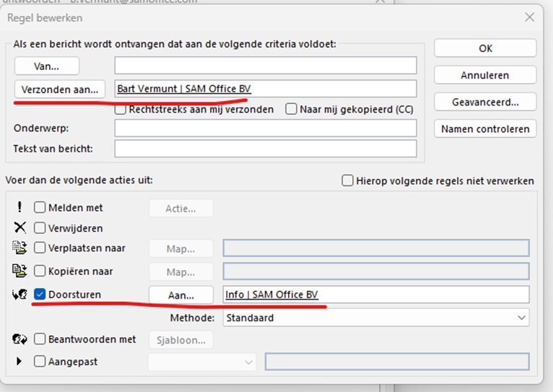Uncheck the Doorsturen checkbox
The image size is (553, 392).
40,295
